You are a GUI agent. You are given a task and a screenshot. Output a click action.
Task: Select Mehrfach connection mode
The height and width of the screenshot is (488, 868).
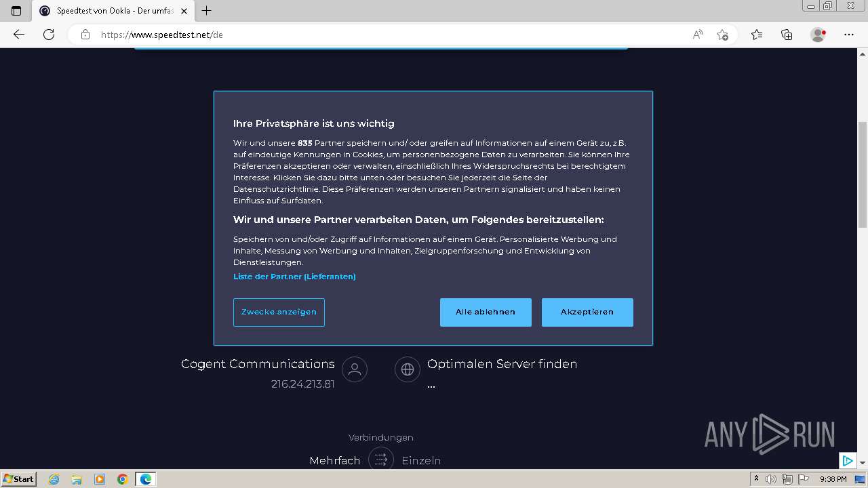click(x=334, y=460)
